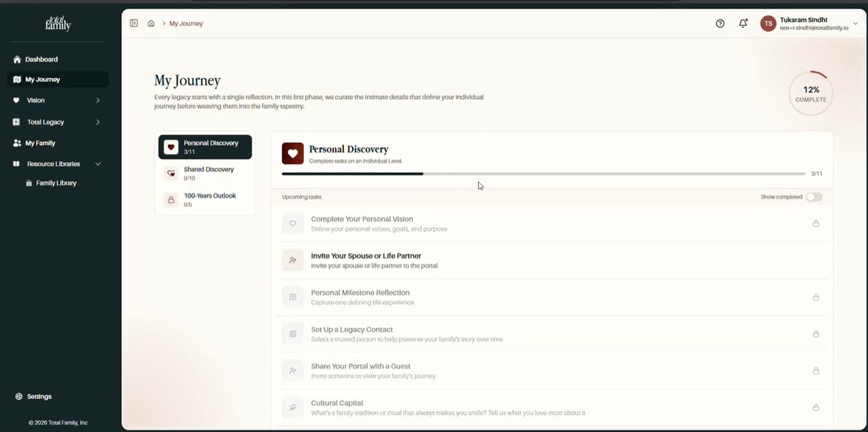Expand the Vision submenu chevron
Viewport: 868px width, 432px height.
point(98,100)
